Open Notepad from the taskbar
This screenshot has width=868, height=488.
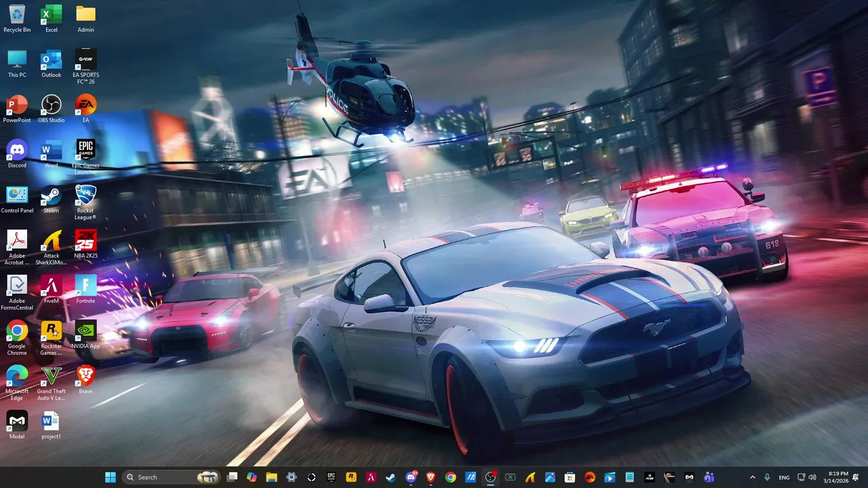tap(629, 477)
